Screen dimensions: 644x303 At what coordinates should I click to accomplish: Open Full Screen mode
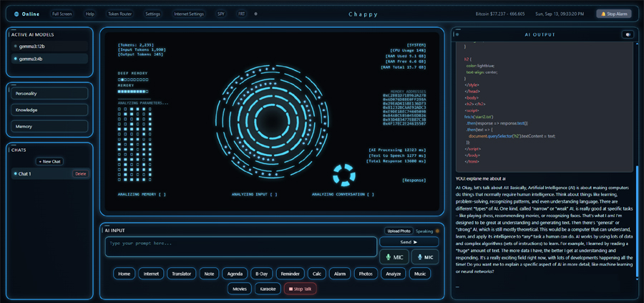pyautogui.click(x=62, y=14)
